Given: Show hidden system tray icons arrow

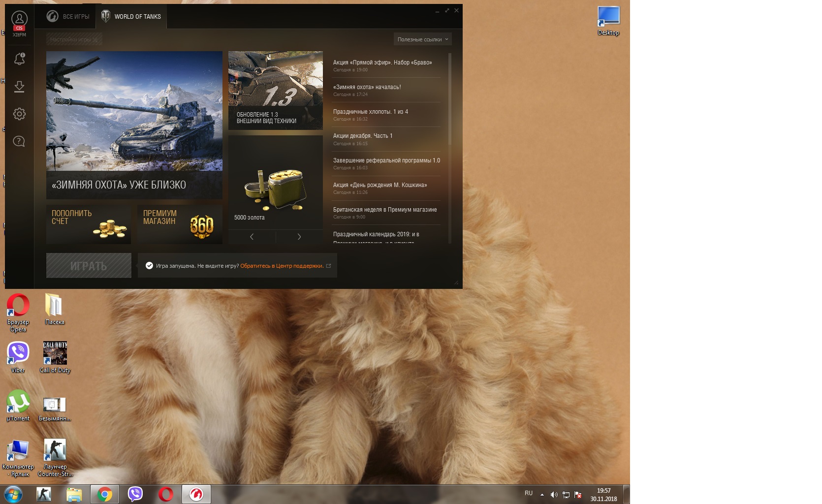Looking at the screenshot, I should tap(542, 495).
